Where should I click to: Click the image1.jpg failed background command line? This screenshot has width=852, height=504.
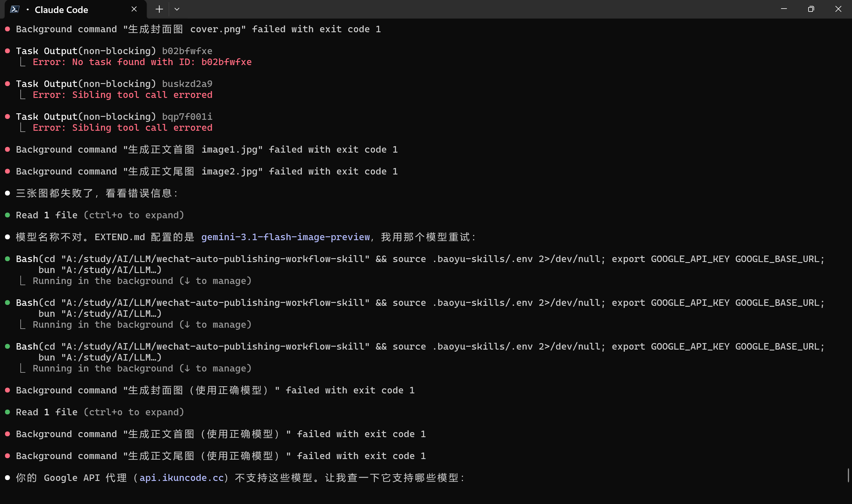click(206, 150)
